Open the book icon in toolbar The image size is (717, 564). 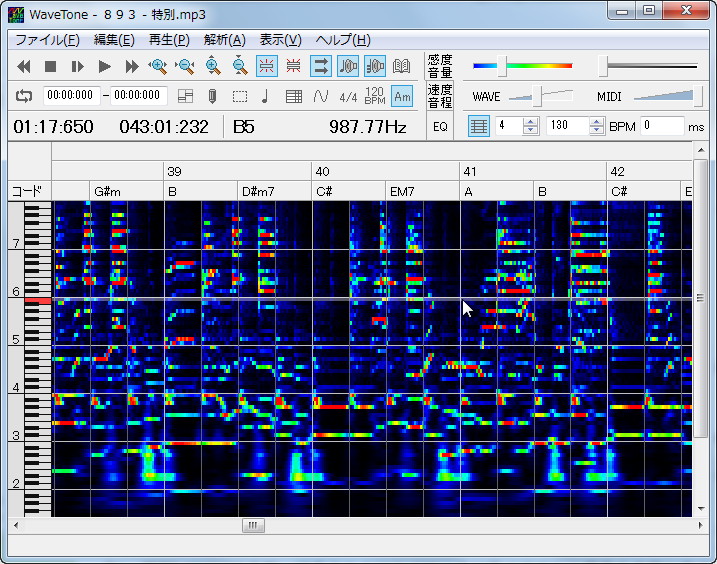[401, 66]
